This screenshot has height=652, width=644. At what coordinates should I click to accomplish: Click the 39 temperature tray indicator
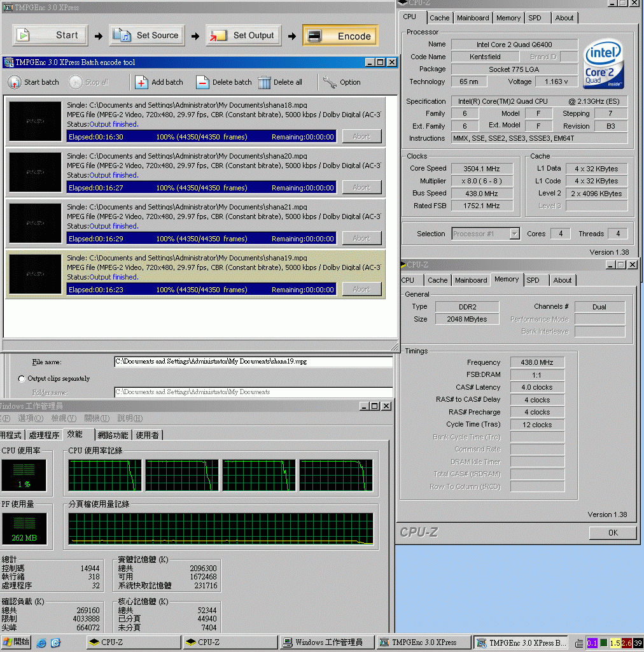point(638,643)
